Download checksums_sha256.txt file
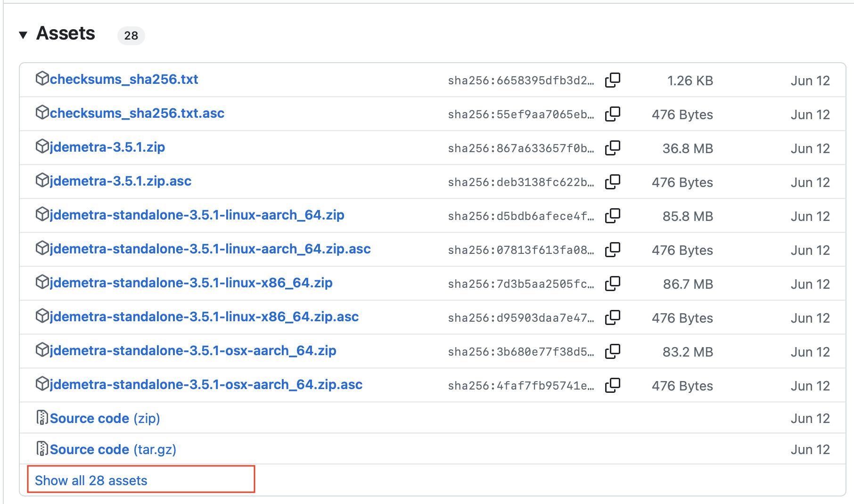This screenshot has width=854, height=504. click(123, 80)
